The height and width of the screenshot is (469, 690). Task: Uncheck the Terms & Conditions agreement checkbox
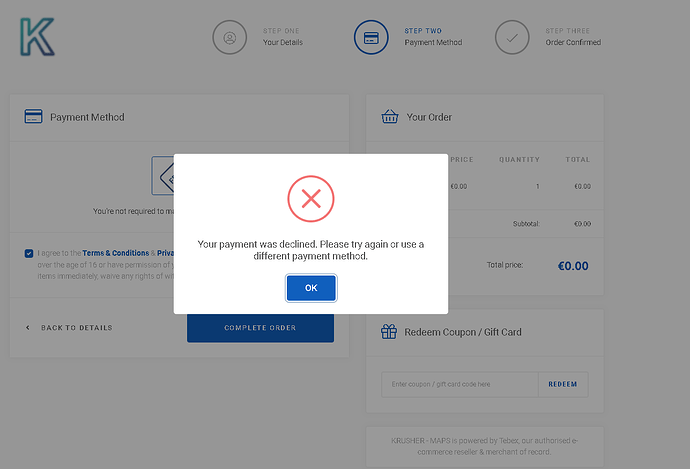click(x=29, y=253)
